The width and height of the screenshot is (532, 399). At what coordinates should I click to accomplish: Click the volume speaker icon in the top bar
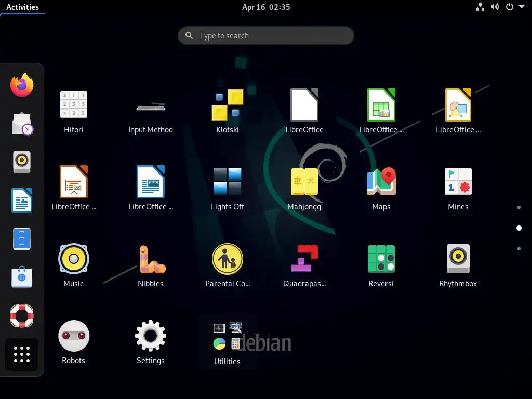click(495, 7)
